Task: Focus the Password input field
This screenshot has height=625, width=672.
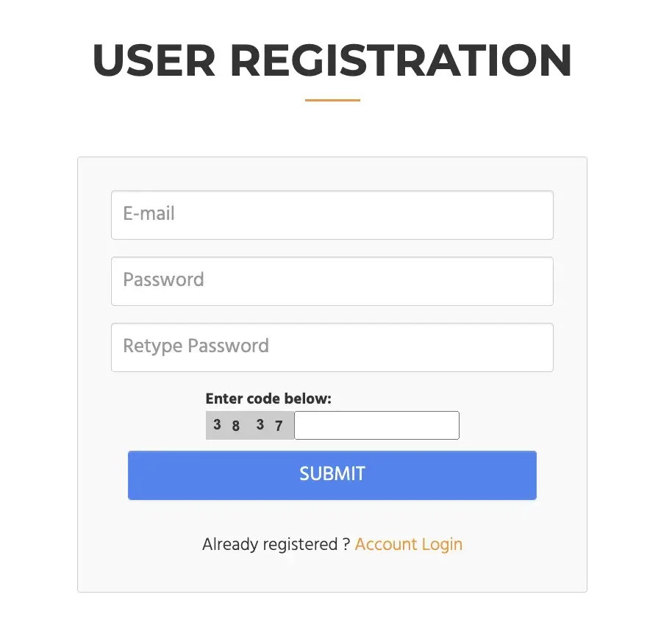Action: (332, 281)
